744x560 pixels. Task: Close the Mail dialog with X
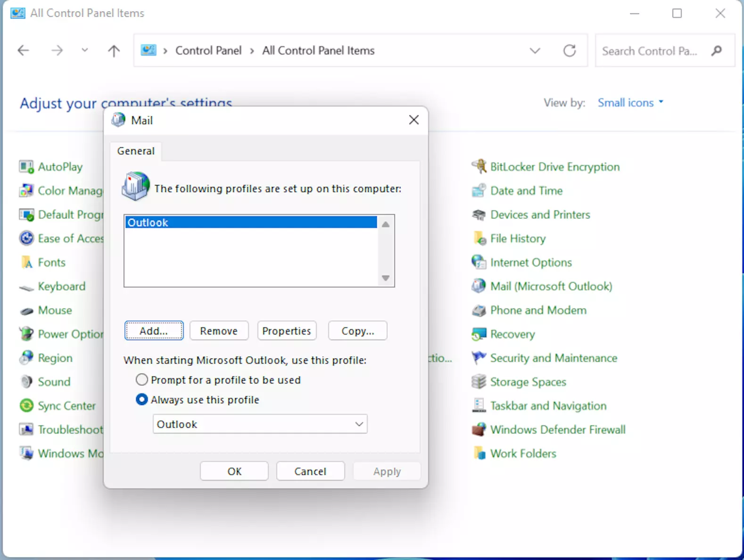[414, 120]
